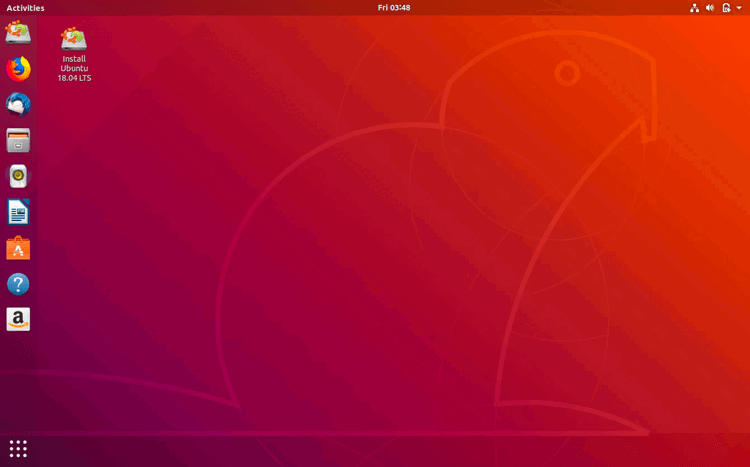
Task: Launch Rhythmbox music player from the dock
Action: point(18,176)
